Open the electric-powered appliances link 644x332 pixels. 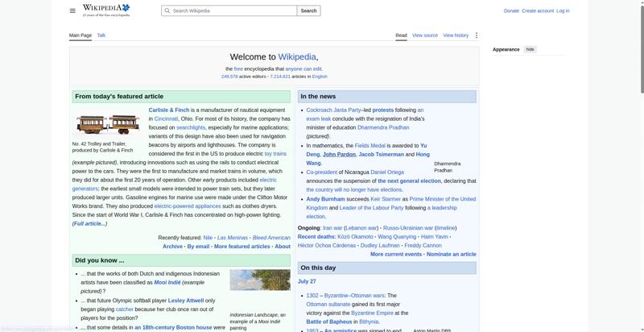coord(188,206)
